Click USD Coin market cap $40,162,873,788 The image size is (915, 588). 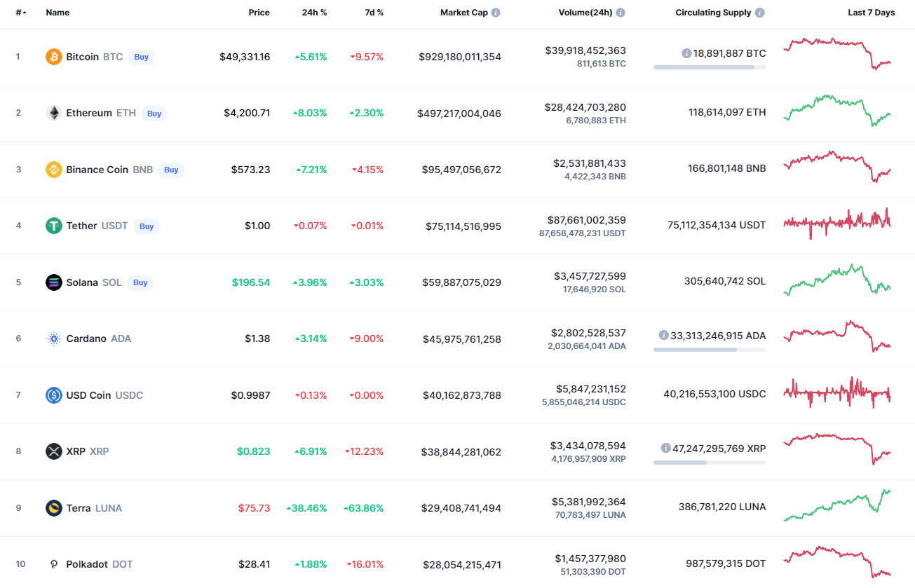462,395
